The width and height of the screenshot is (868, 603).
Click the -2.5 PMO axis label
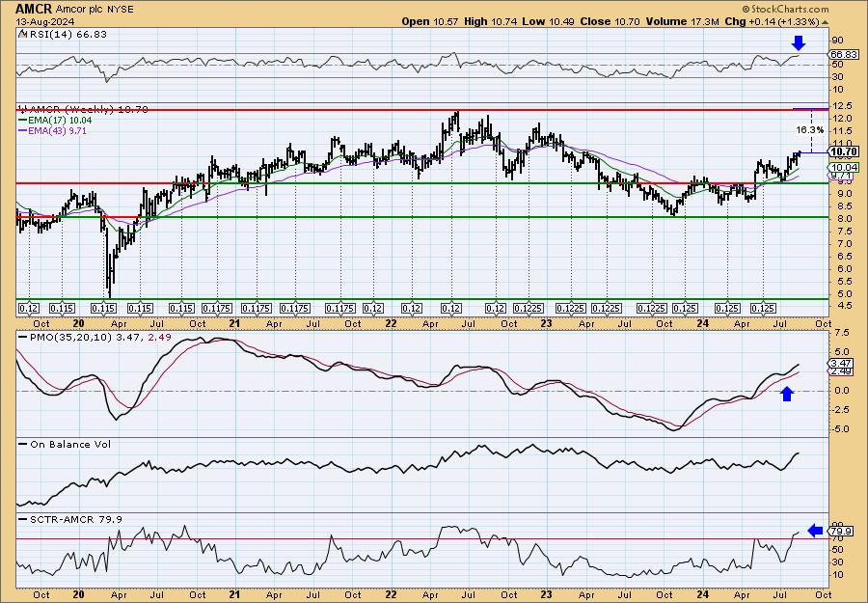(x=840, y=410)
